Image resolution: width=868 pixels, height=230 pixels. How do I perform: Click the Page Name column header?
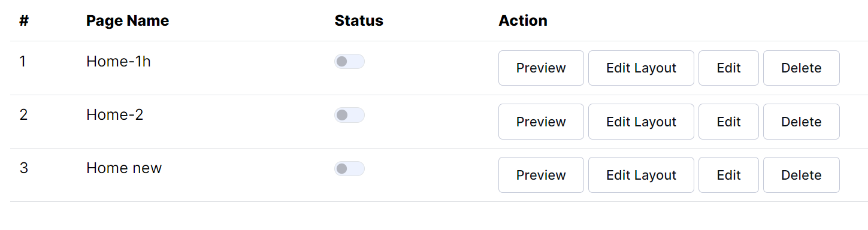pos(128,20)
